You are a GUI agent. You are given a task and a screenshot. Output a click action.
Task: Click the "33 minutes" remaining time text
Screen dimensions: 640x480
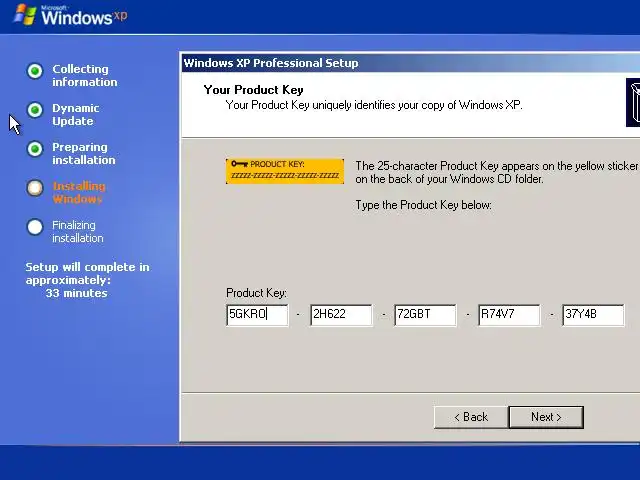tap(76, 293)
